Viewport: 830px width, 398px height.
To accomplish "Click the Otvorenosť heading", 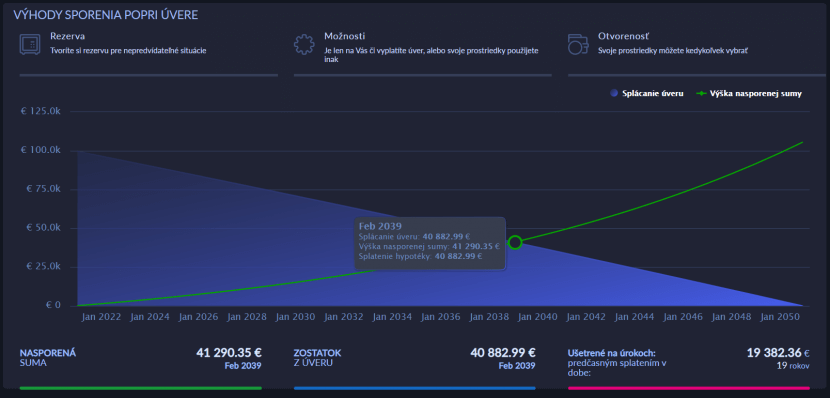I will (624, 37).
